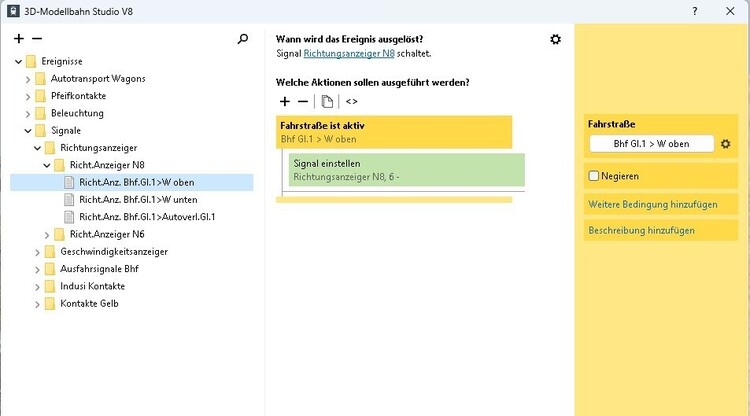Select the Richt.Anzeiger N6 folder label

(107, 234)
